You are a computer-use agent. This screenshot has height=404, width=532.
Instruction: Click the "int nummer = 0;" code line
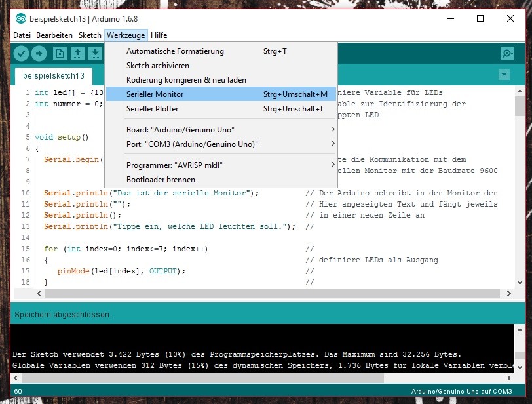pos(69,104)
